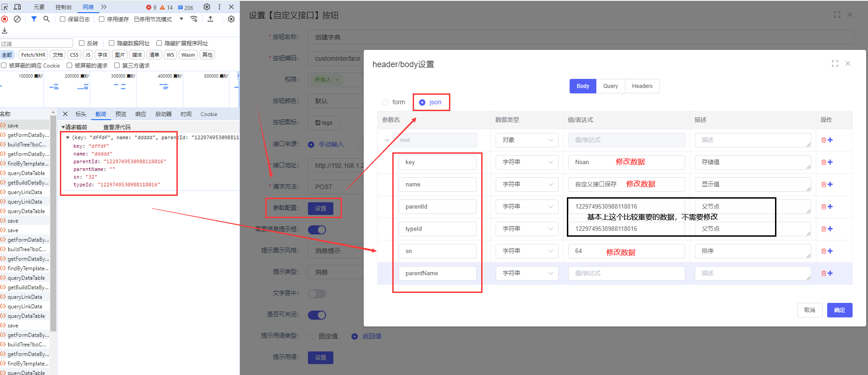The height and width of the screenshot is (375, 868).
Task: Switch to the 预览 tab in DevTools
Action: tap(121, 114)
